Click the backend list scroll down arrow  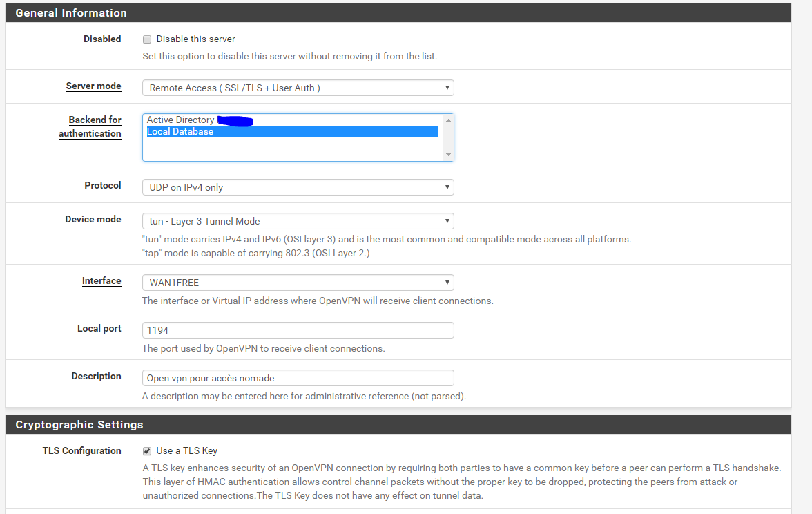point(448,155)
